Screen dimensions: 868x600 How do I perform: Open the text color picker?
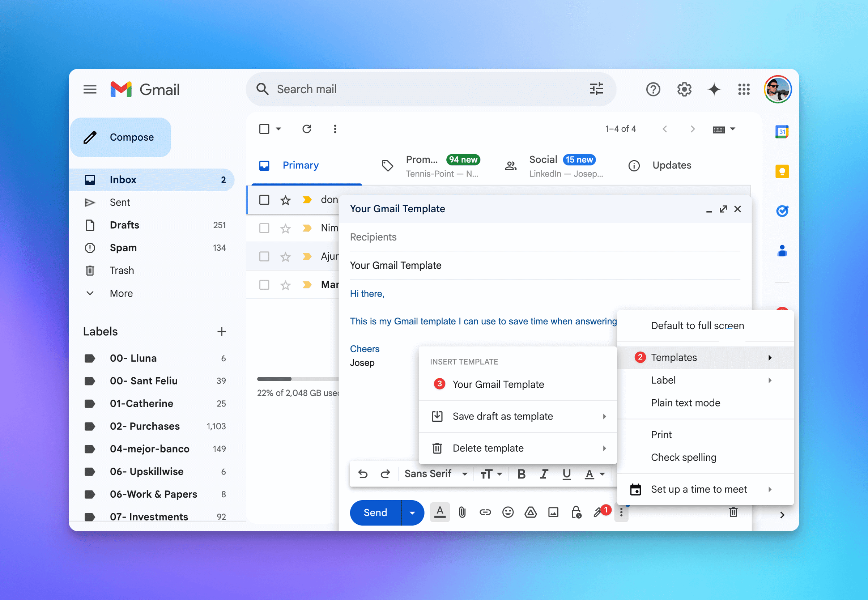594,474
